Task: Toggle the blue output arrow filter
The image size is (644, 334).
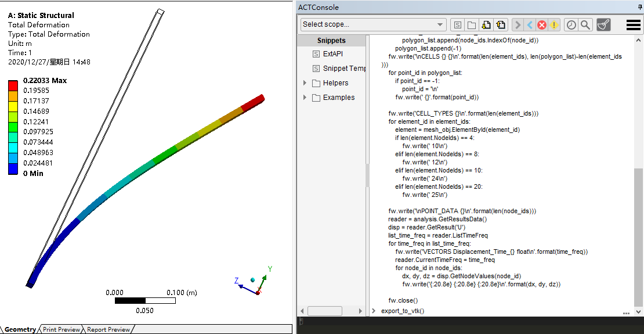Action: pos(530,25)
